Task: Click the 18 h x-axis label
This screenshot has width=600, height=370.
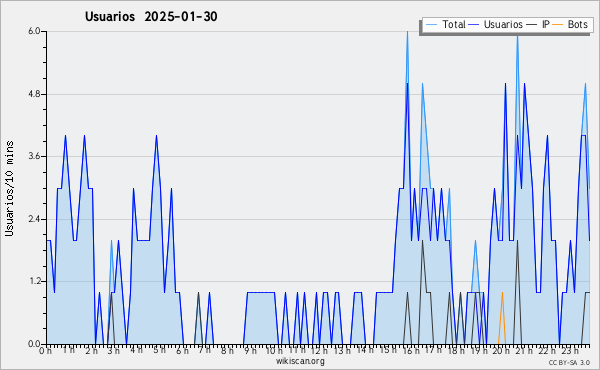Action: [x=456, y=351]
